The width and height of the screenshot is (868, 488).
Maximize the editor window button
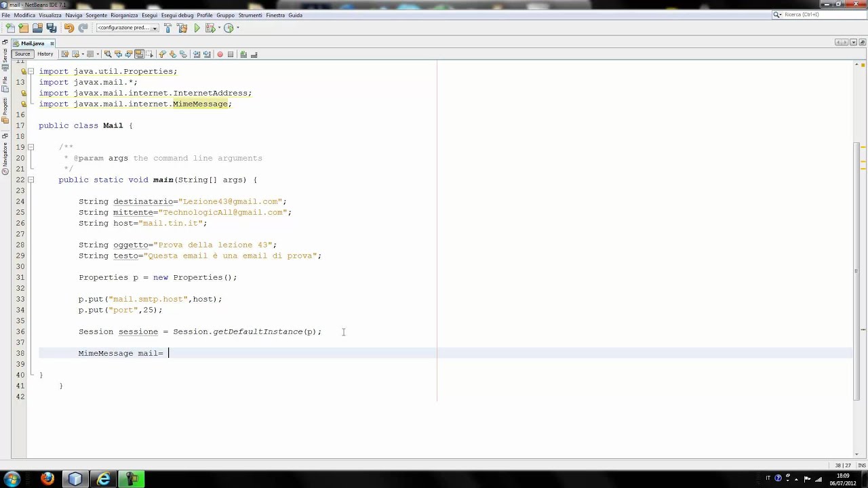862,43
